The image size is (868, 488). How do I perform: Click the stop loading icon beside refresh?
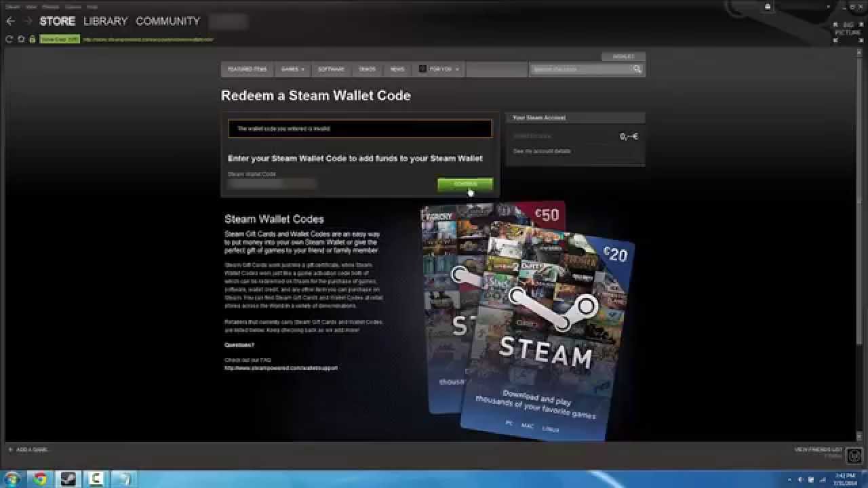[x=21, y=39]
